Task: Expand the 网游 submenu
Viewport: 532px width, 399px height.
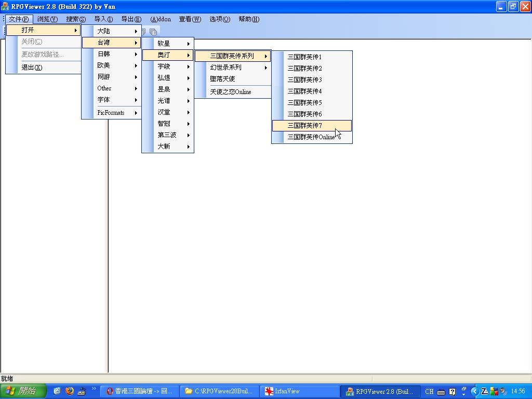Action: (111, 77)
